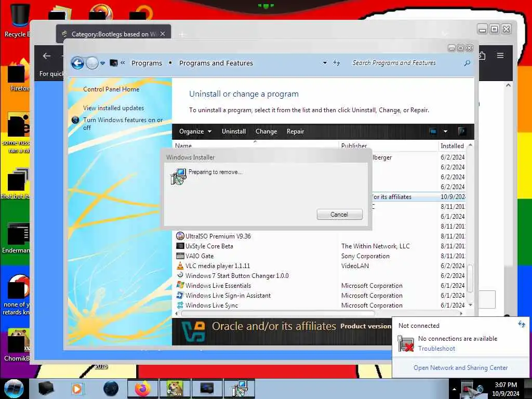Image resolution: width=532 pixels, height=399 pixels.
Task: Click Uninstall in the command bar
Action: click(x=234, y=131)
